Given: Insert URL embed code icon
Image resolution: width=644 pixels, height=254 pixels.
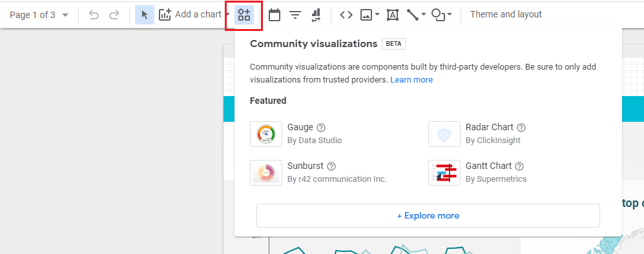Looking at the screenshot, I should (x=346, y=15).
